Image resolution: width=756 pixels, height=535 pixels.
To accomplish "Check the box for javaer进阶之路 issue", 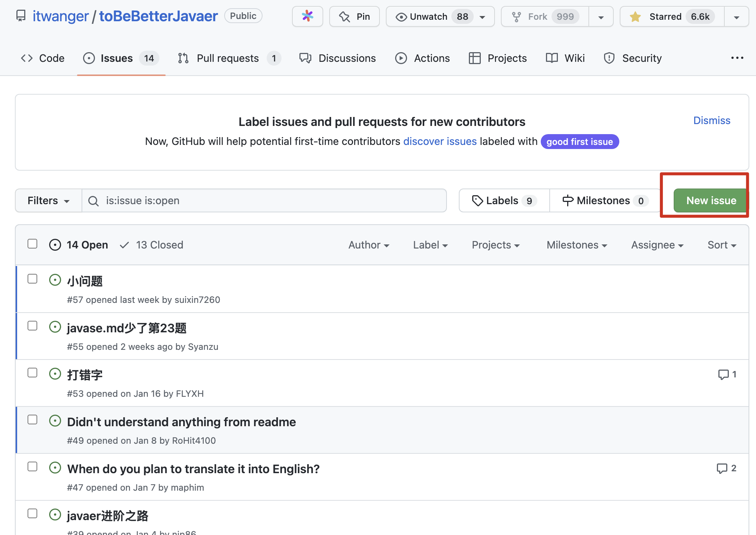I will click(x=32, y=513).
